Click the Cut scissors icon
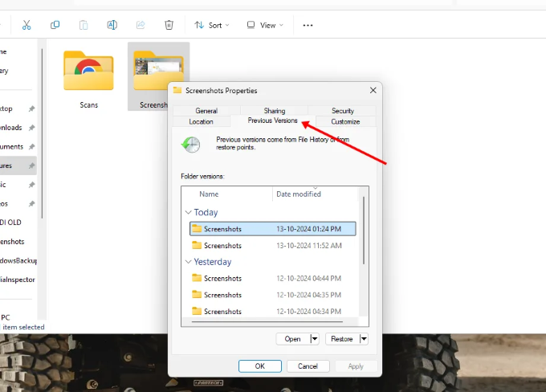 click(26, 25)
